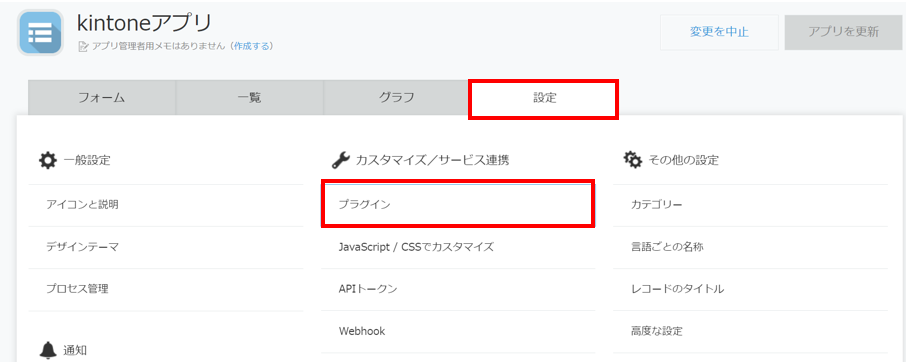Screen dimensions: 906x363
Task: Open the プロセス管理 setting
Action: click(x=166, y=290)
